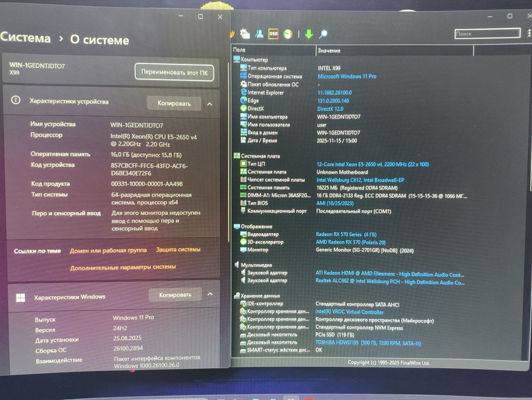Viewport: 532px width, 400px height.
Task: Go back to Система in the breadcrumb
Action: [x=26, y=37]
